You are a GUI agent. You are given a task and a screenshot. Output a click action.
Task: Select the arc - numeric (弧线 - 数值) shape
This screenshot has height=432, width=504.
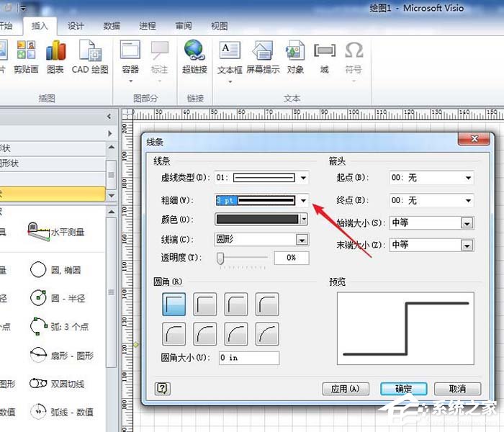click(62, 411)
